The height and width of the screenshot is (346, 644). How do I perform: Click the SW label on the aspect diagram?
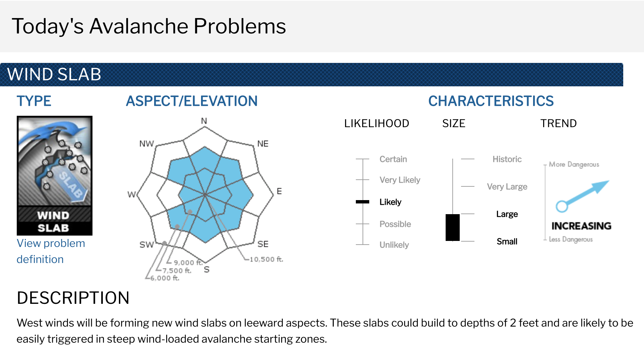(x=147, y=245)
